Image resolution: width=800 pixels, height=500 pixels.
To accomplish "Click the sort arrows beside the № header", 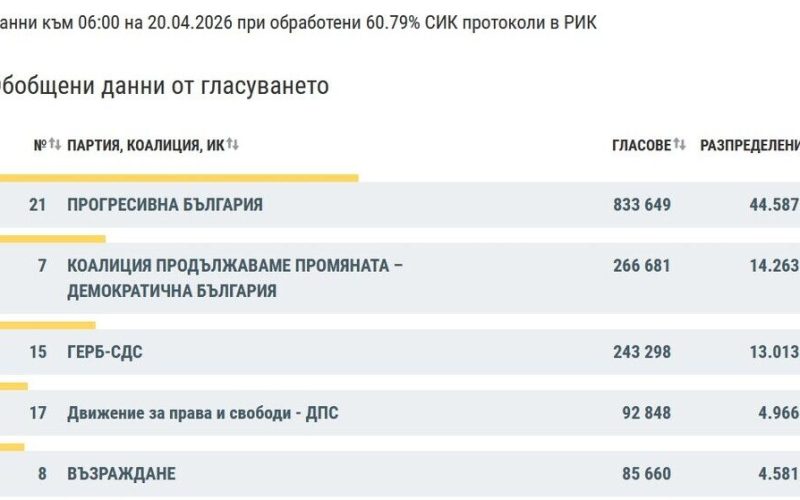I will coord(55,145).
